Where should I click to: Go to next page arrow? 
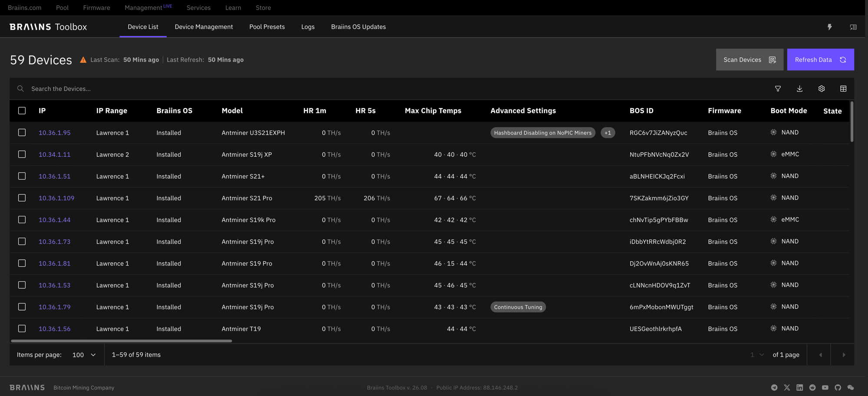[843, 355]
